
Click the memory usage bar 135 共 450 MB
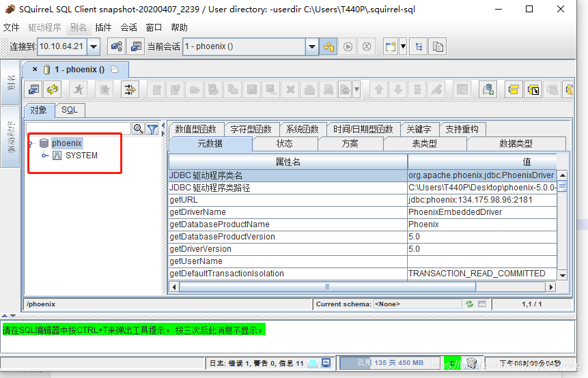click(390, 362)
